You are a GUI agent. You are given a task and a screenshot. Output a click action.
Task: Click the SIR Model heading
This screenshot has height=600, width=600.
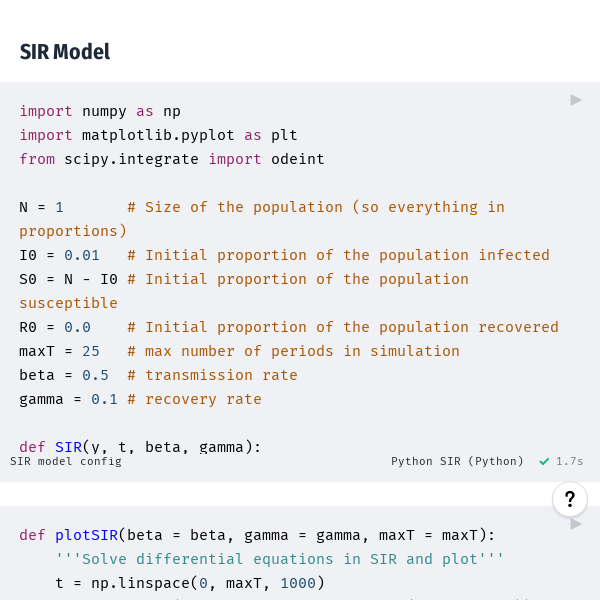(65, 52)
